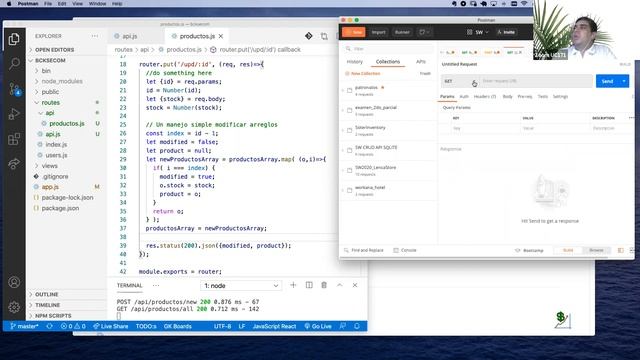Expand the OPEN EDITORS section

tap(55, 50)
